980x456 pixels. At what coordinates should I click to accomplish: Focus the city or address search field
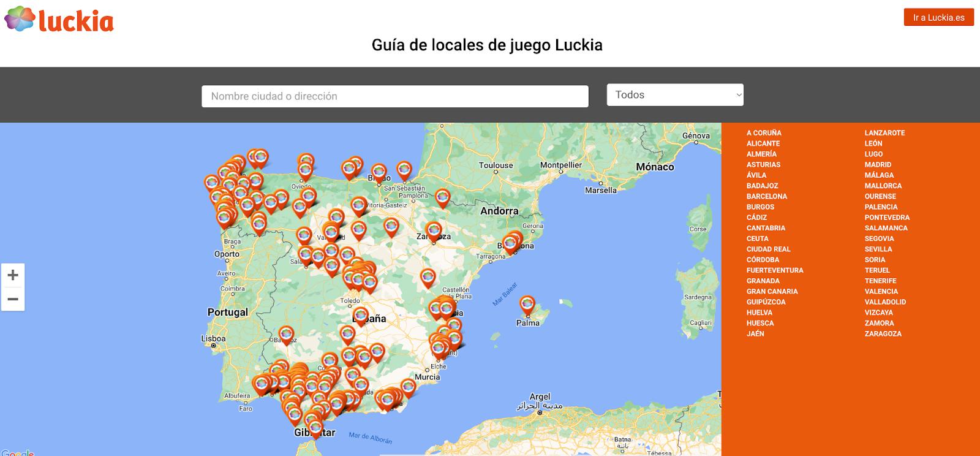tap(395, 96)
